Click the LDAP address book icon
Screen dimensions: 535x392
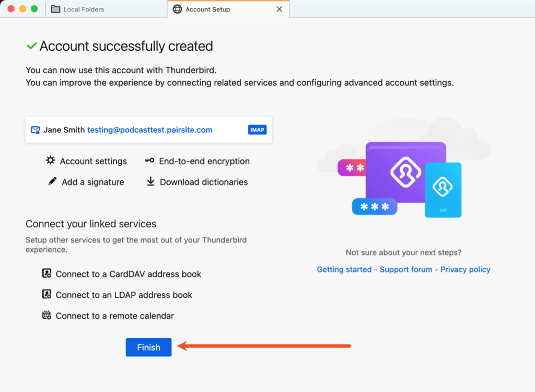[46, 294]
